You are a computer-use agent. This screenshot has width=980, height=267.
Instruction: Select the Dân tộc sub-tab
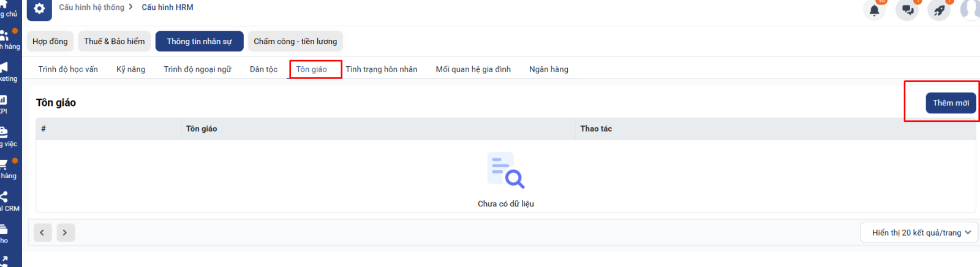[x=263, y=69]
